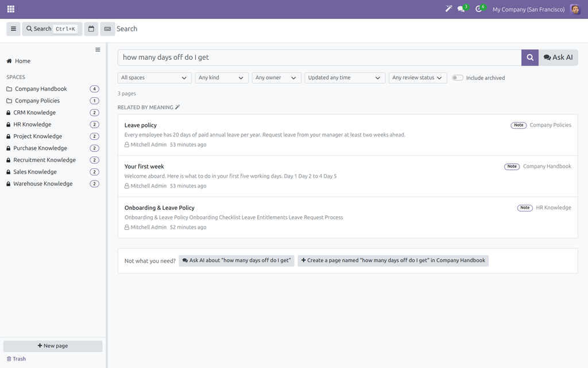
Task: Open the magic wand AI icon in header
Action: point(448,9)
